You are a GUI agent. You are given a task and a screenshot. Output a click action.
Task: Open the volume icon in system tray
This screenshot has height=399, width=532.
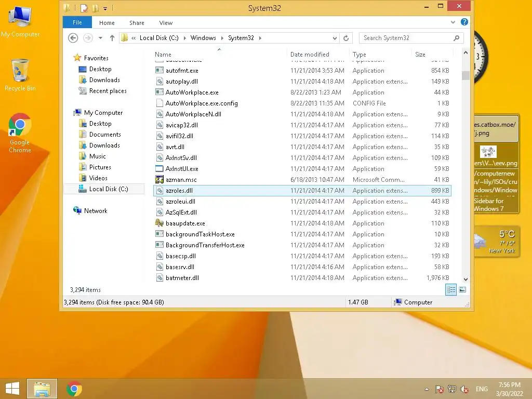click(x=464, y=389)
